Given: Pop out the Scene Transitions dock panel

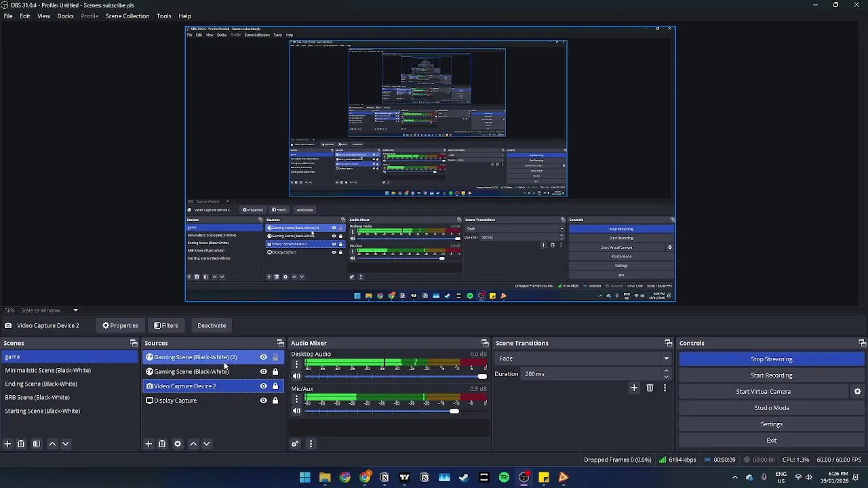Looking at the screenshot, I should pos(668,343).
